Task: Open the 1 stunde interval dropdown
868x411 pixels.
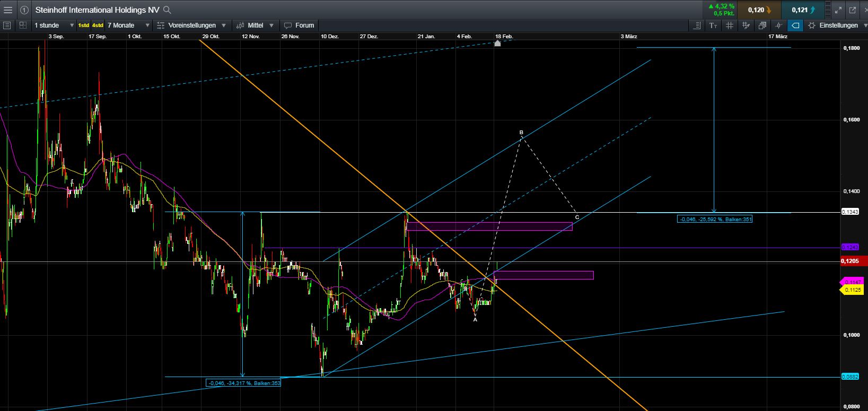Action: (54, 25)
